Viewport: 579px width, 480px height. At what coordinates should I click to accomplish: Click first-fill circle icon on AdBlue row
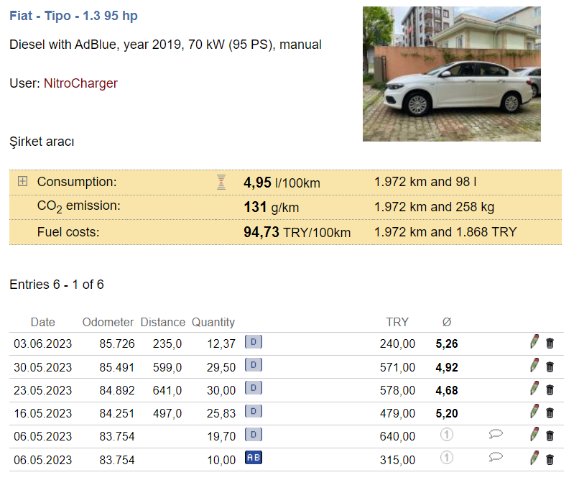point(446,458)
